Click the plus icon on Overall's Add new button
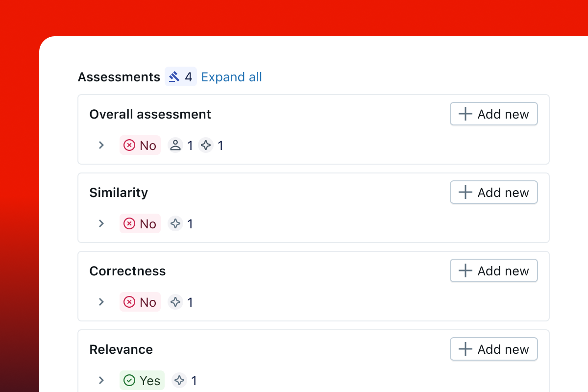Screen dimensions: 588x392 tap(465, 114)
